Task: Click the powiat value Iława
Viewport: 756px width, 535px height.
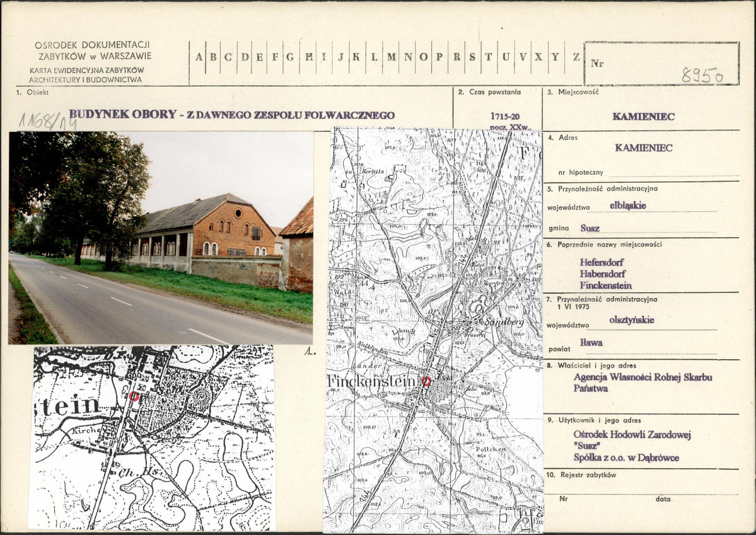Action: point(591,343)
